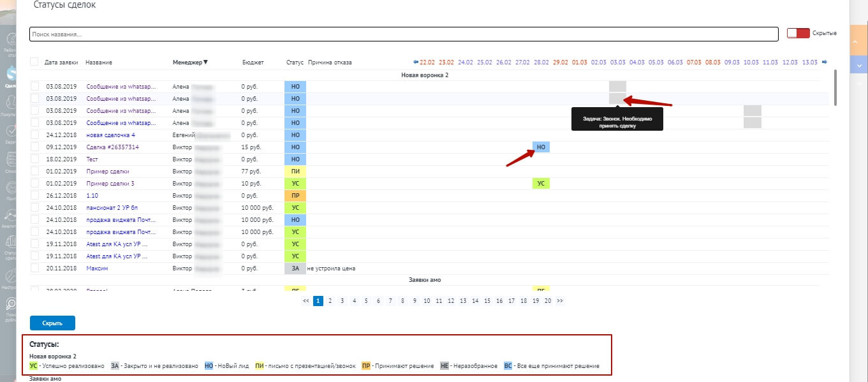Click the blue НО badge in 28.02 column
This screenshot has height=382, width=868.
[x=541, y=147]
